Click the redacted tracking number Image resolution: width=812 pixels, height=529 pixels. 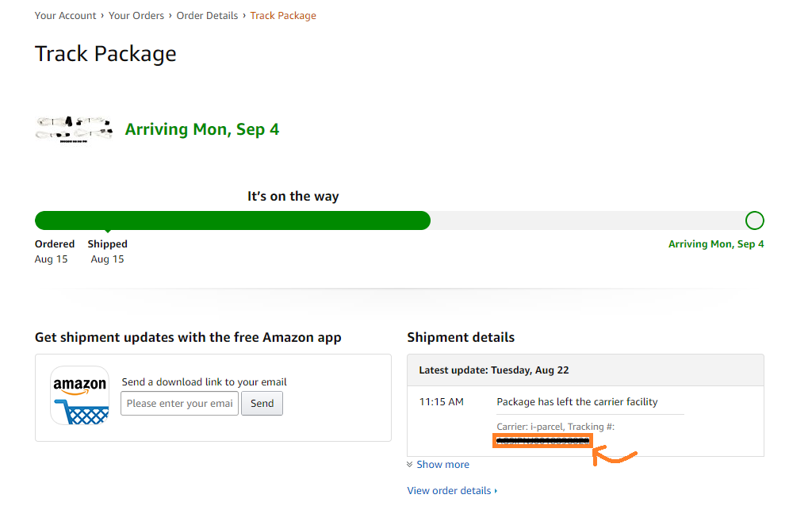(x=542, y=441)
